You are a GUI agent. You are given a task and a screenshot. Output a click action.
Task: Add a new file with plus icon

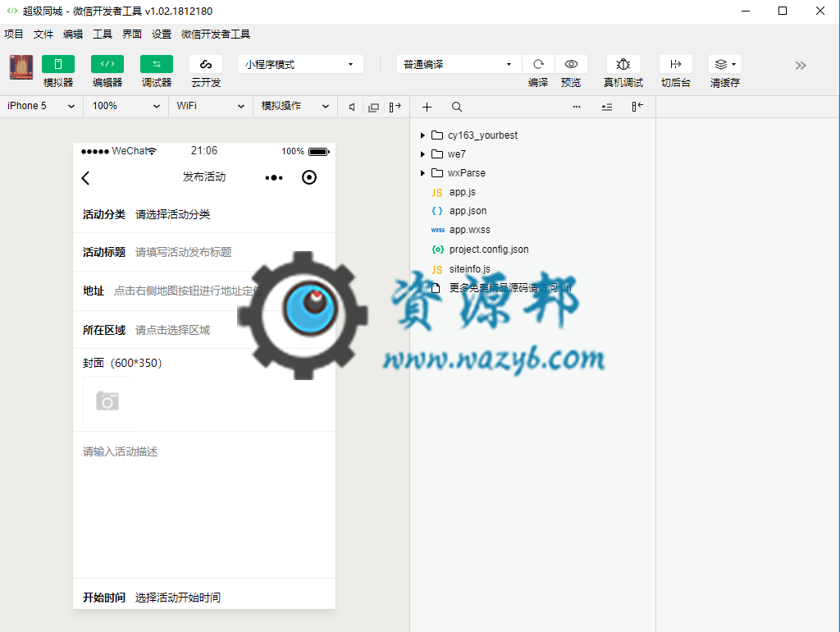427,108
